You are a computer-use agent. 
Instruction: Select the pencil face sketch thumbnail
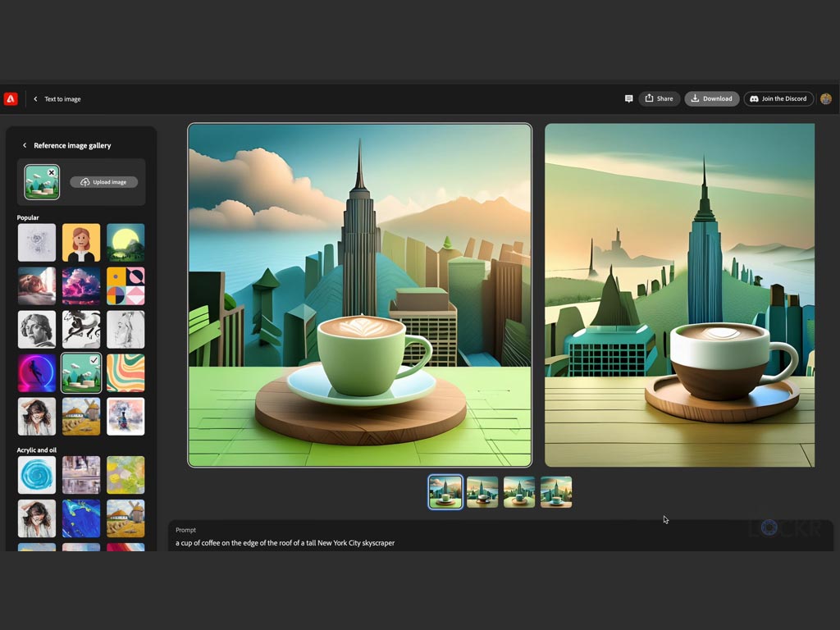coord(126,330)
